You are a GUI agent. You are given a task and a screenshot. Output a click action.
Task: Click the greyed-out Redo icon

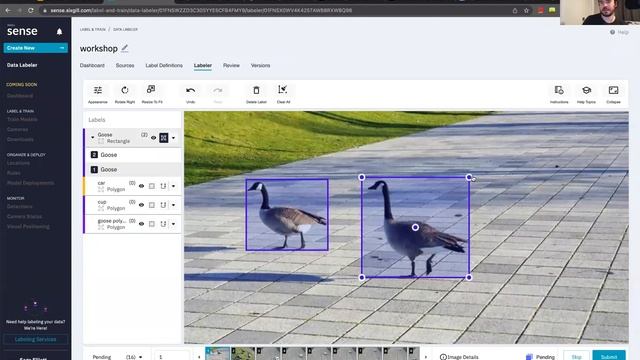(218, 90)
